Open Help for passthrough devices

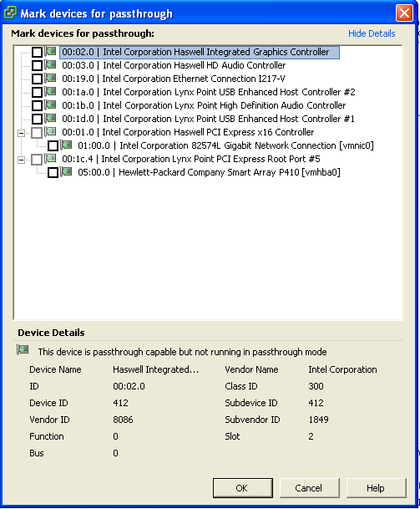pos(377,488)
